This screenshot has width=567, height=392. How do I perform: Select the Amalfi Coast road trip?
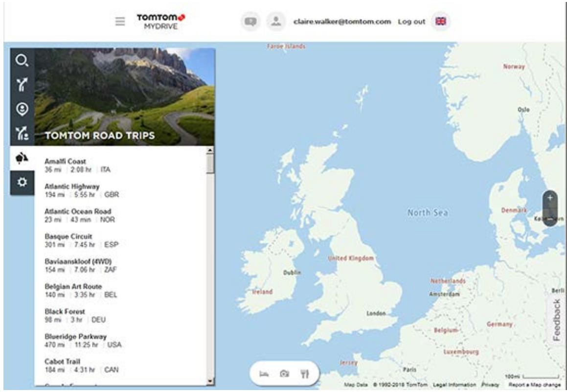[120, 165]
